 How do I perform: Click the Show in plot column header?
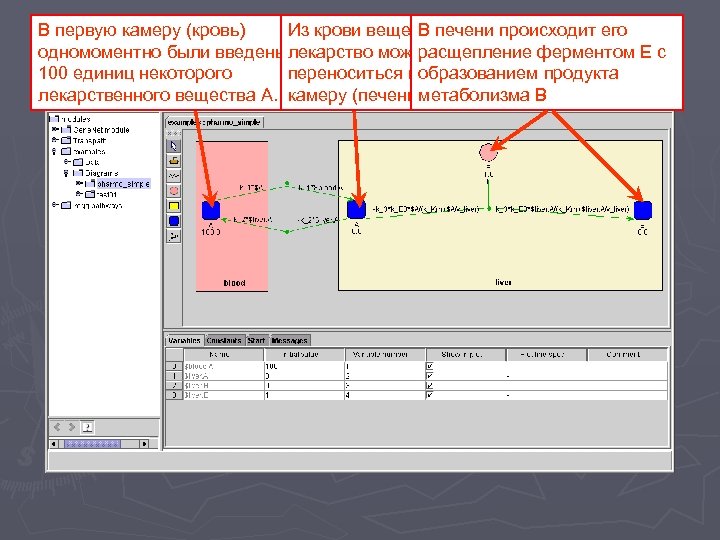(466, 354)
